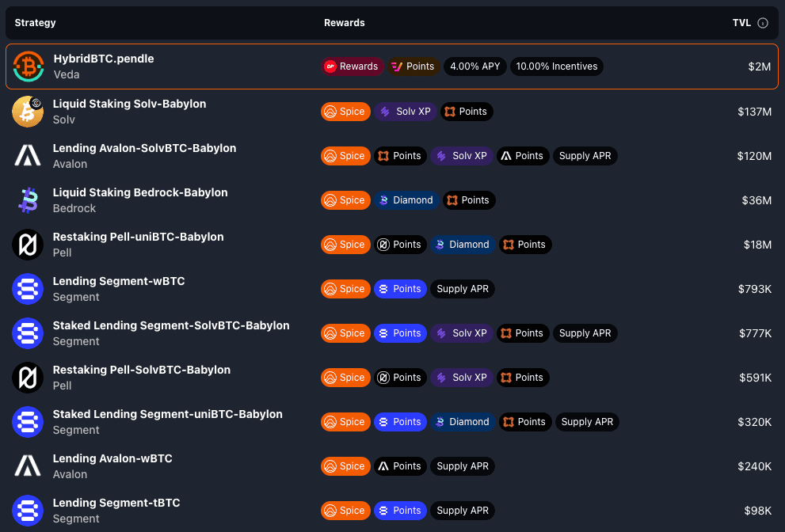Click the Rewards badge on HybridBTC.pendle row

tap(352, 66)
